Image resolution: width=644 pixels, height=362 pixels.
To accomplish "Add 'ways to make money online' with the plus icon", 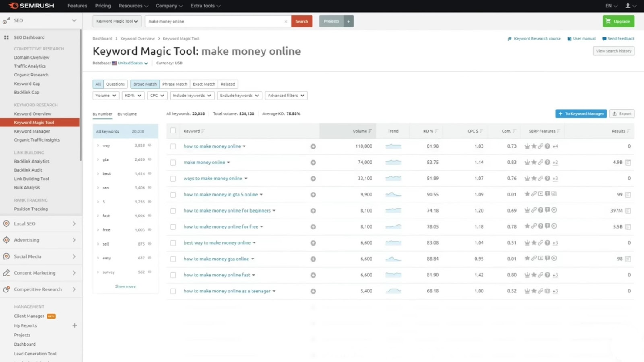I will pos(313,179).
